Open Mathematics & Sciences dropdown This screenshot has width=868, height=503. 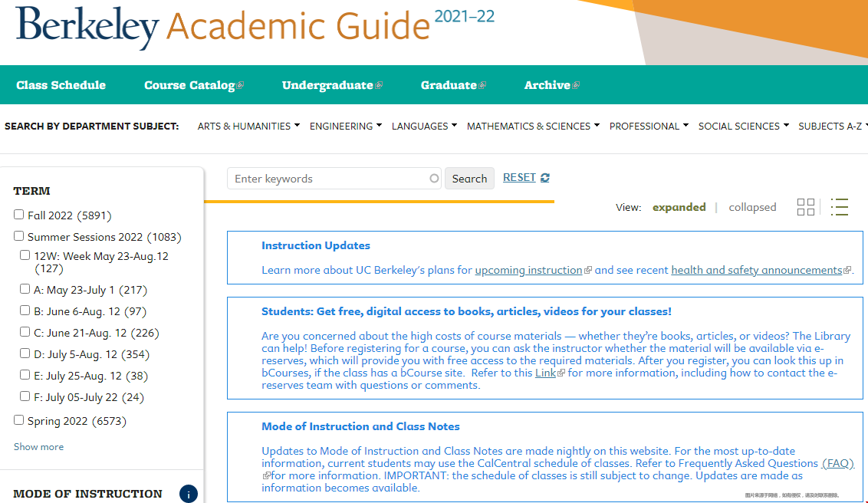[533, 127]
